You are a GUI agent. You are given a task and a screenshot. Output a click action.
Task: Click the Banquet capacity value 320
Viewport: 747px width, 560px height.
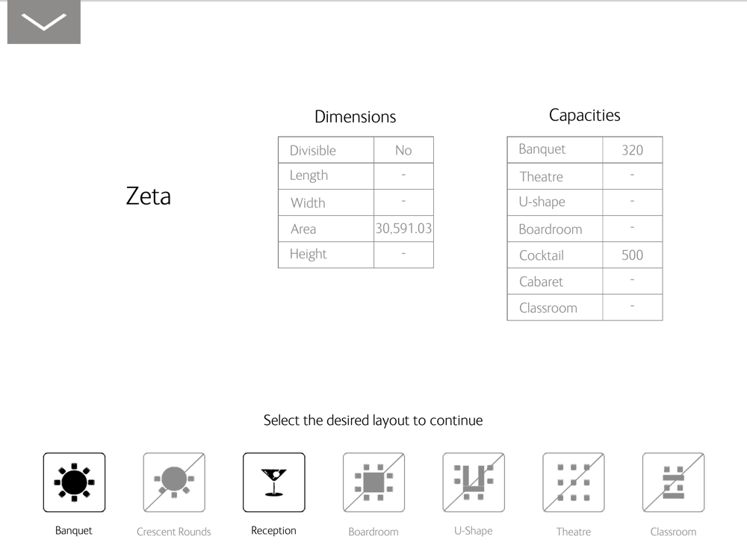[632, 150]
